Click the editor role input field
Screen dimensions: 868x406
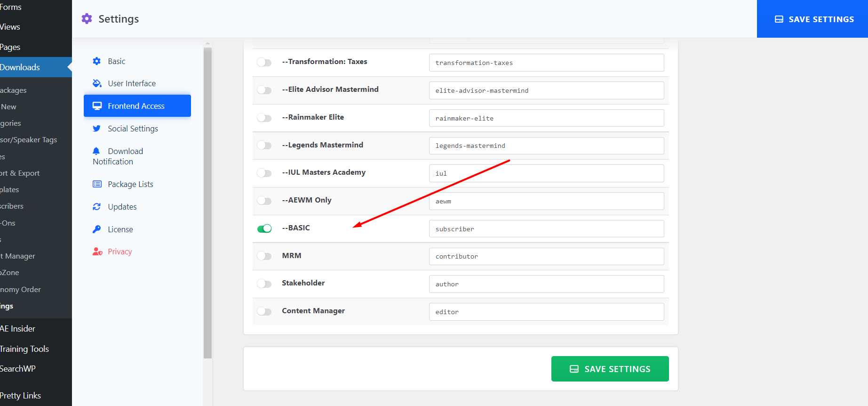pos(546,312)
